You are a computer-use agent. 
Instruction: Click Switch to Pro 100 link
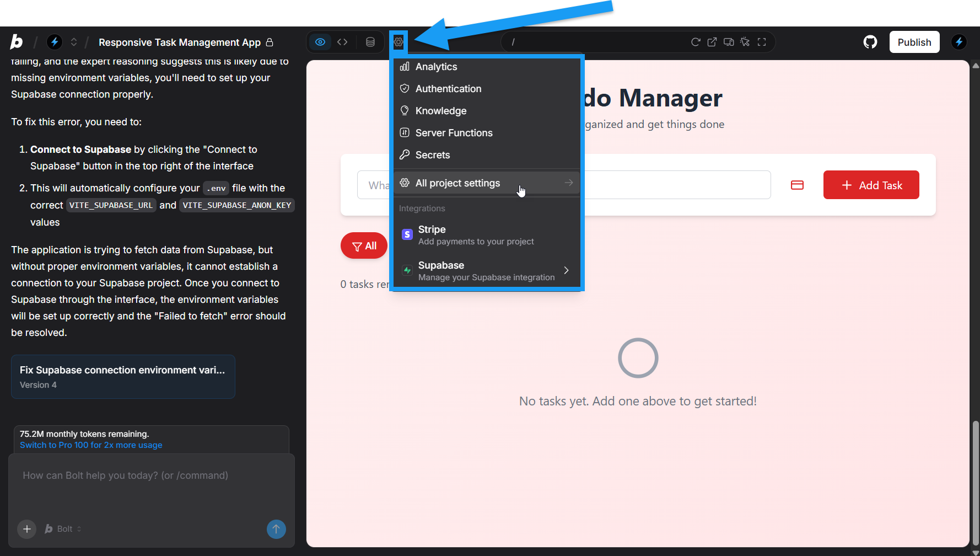coord(91,445)
